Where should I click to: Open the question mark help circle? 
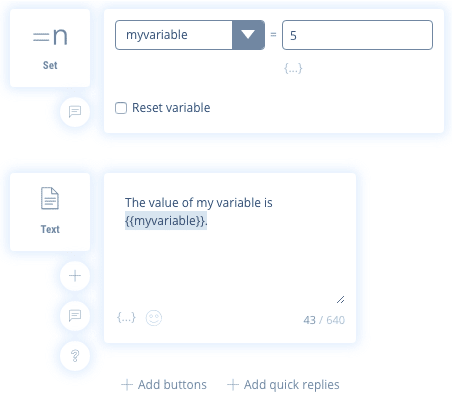point(75,356)
